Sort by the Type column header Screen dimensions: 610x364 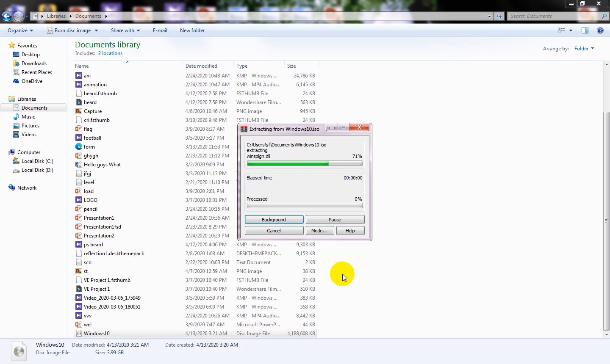259,66
